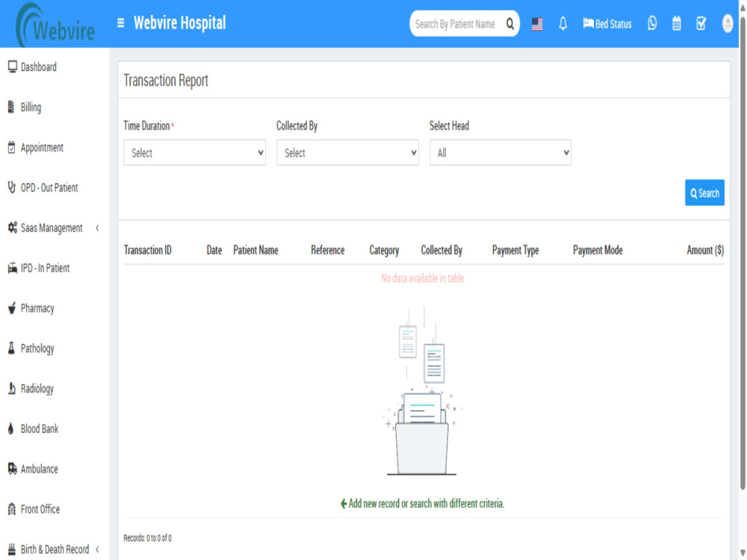
Task: Open the US flag language selector
Action: tap(537, 24)
